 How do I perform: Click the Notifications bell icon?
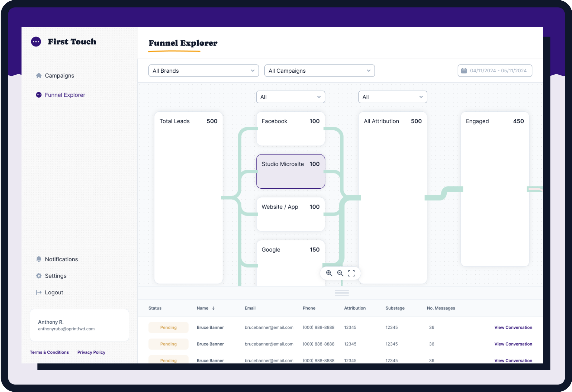click(39, 259)
